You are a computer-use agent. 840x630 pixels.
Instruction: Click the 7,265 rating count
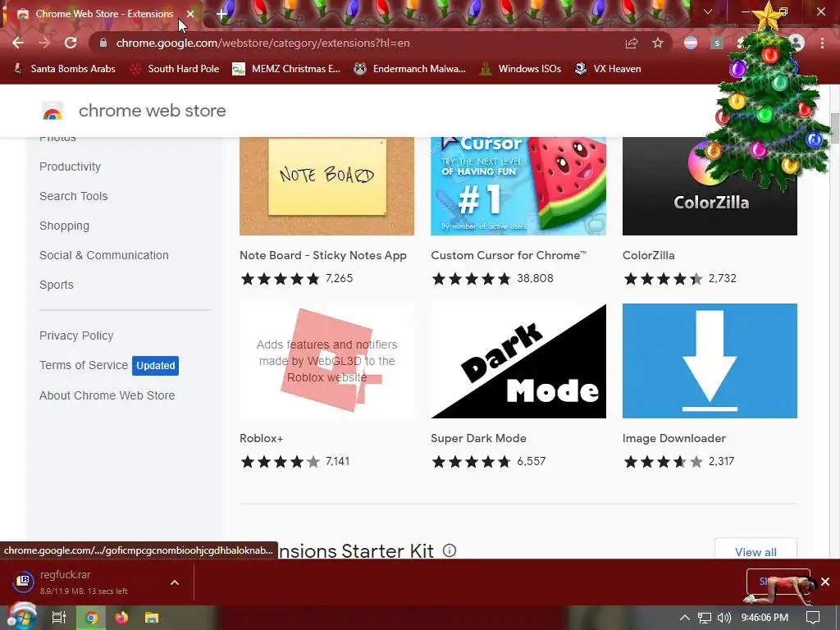[339, 279]
